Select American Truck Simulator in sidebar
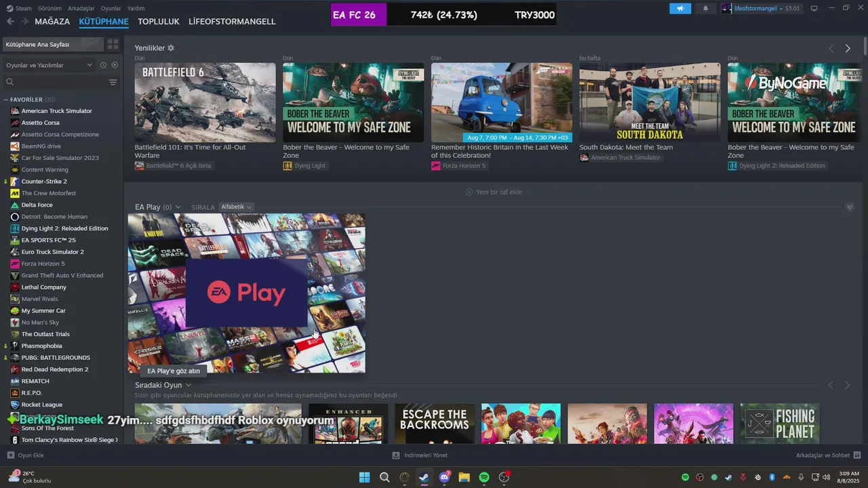 [57, 110]
